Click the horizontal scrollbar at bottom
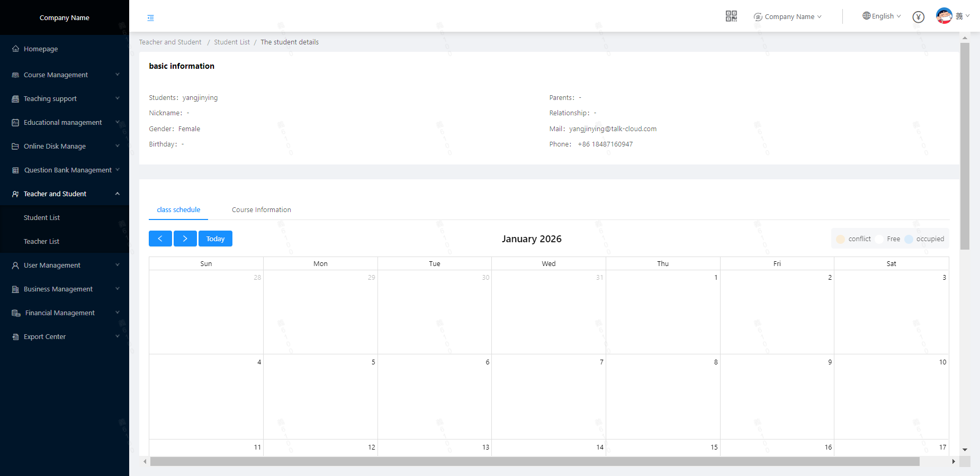The height and width of the screenshot is (476, 980). click(x=534, y=462)
